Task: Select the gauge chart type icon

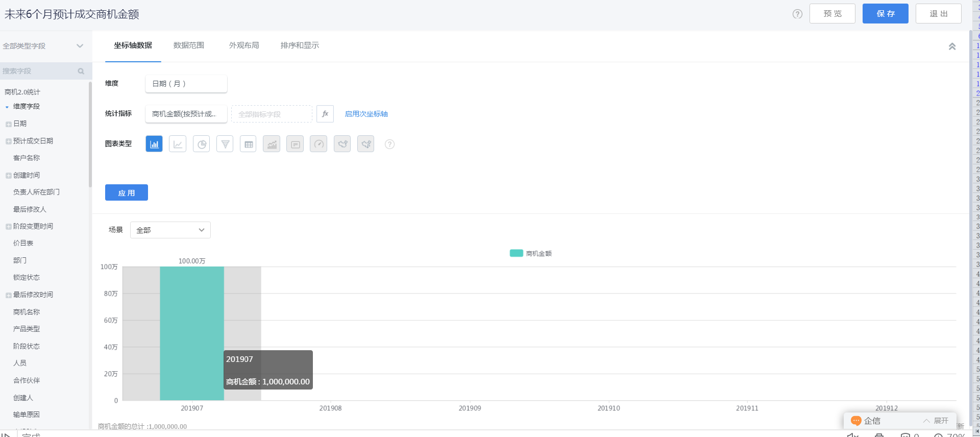Action: (318, 144)
